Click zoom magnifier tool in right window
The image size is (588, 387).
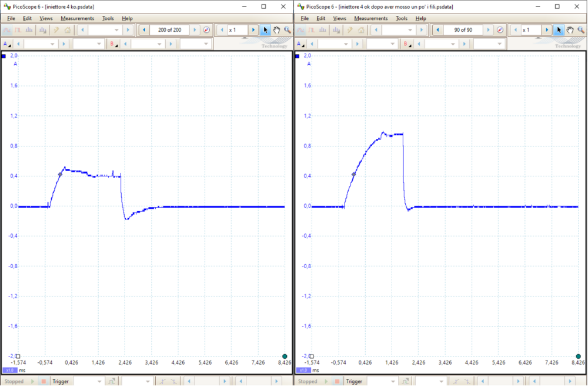[x=582, y=30]
